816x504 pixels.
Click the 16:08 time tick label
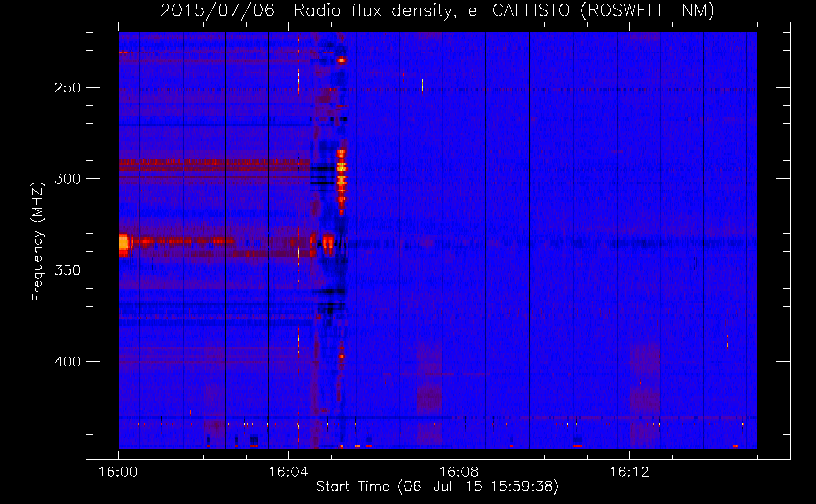(x=459, y=472)
